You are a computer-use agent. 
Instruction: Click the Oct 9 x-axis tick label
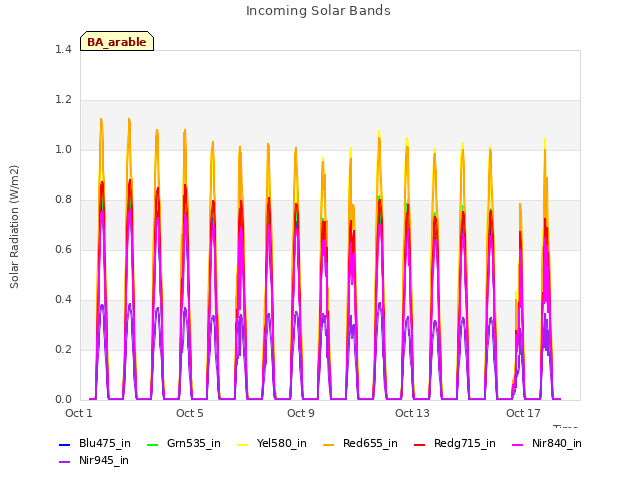click(x=301, y=413)
